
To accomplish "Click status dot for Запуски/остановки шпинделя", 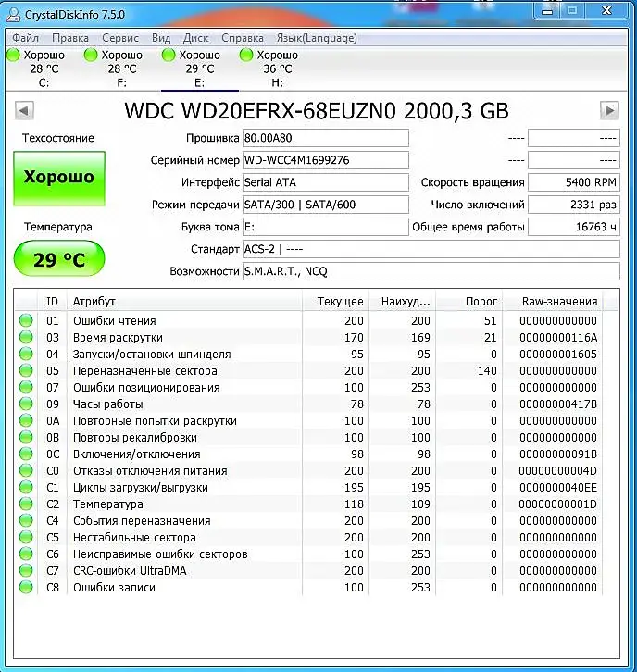I will point(26,354).
